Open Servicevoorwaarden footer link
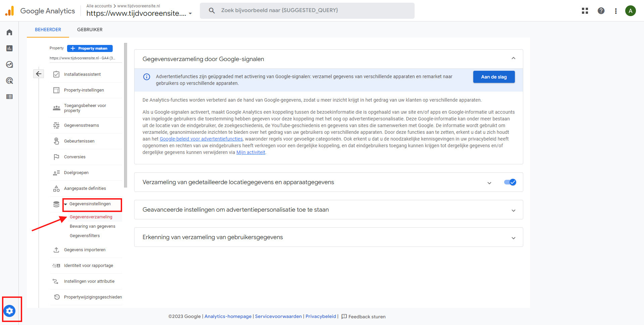 [x=278, y=316]
